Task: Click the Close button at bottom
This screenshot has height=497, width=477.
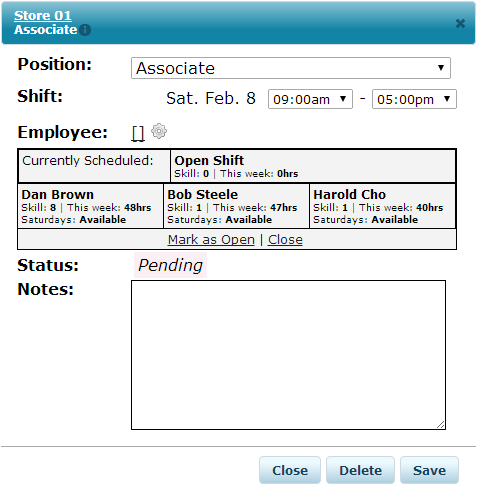Action: tap(290, 470)
